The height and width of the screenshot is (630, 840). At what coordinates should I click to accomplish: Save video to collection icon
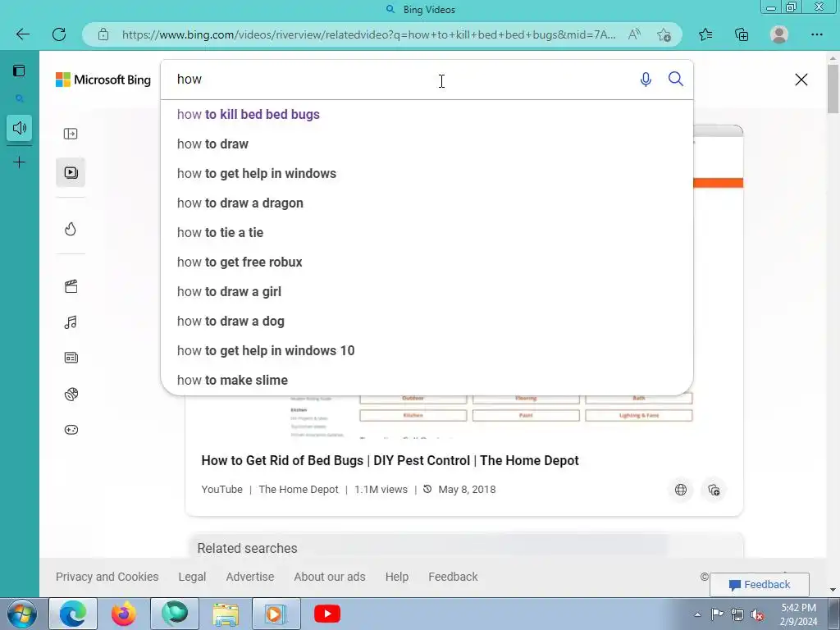[x=714, y=490]
